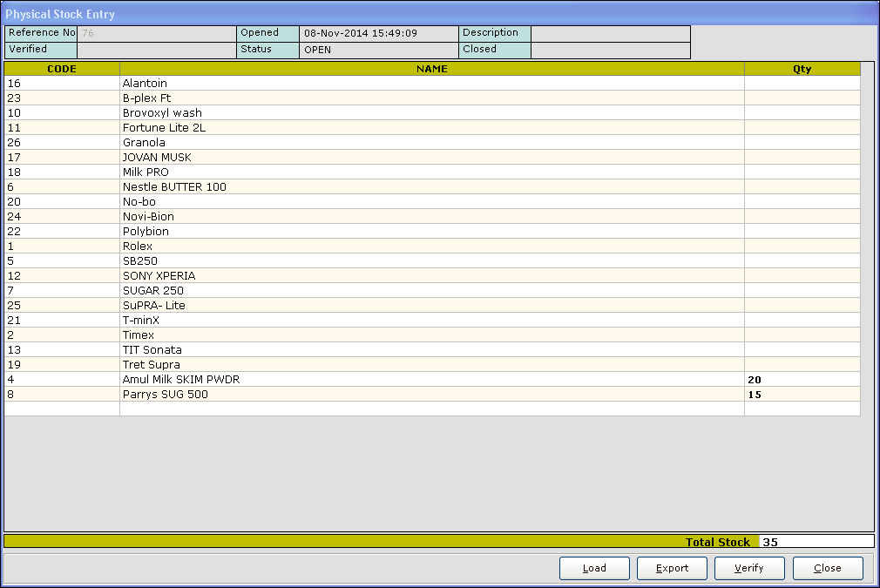The width and height of the screenshot is (880, 588).
Task: Click the Qty cell for Timex
Action: coord(802,335)
